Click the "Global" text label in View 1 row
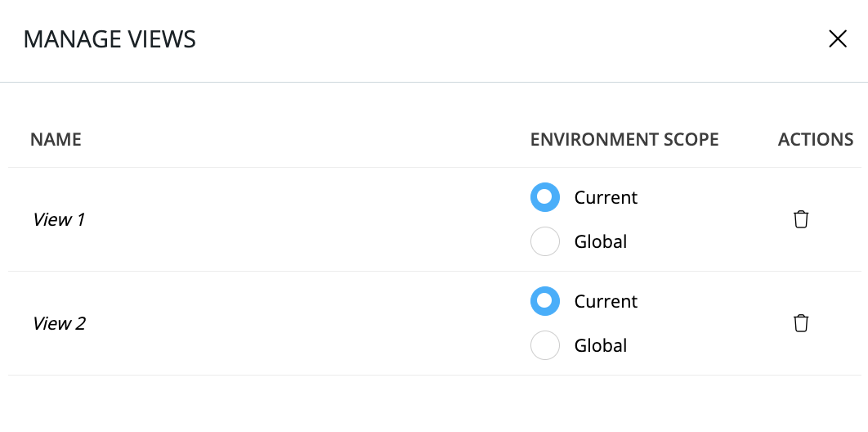The width and height of the screenshot is (868, 432). (x=601, y=241)
